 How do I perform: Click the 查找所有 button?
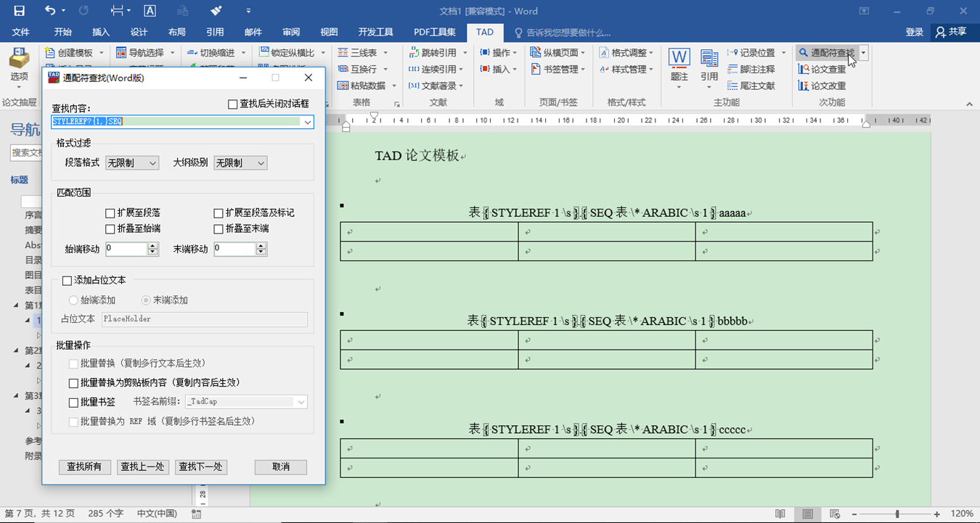tap(85, 467)
